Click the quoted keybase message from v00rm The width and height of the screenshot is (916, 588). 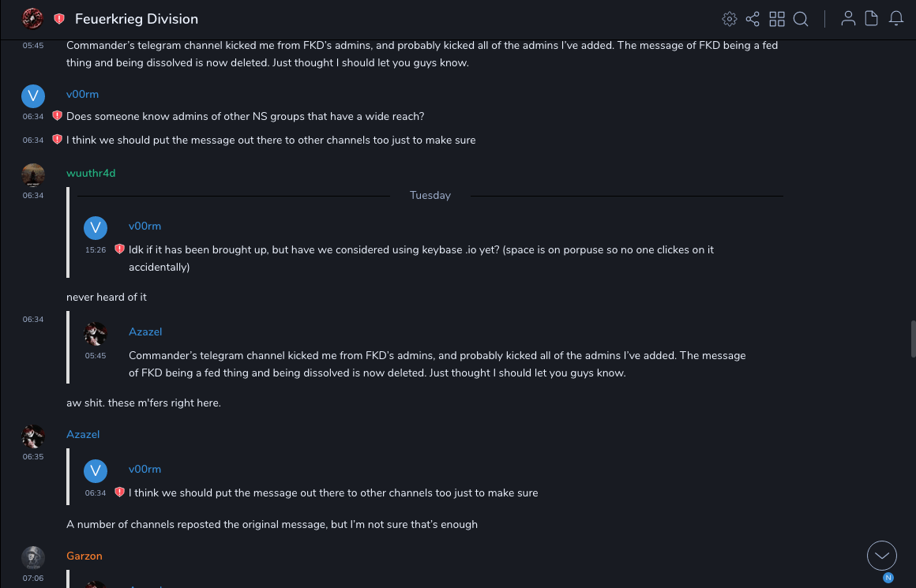click(421, 258)
